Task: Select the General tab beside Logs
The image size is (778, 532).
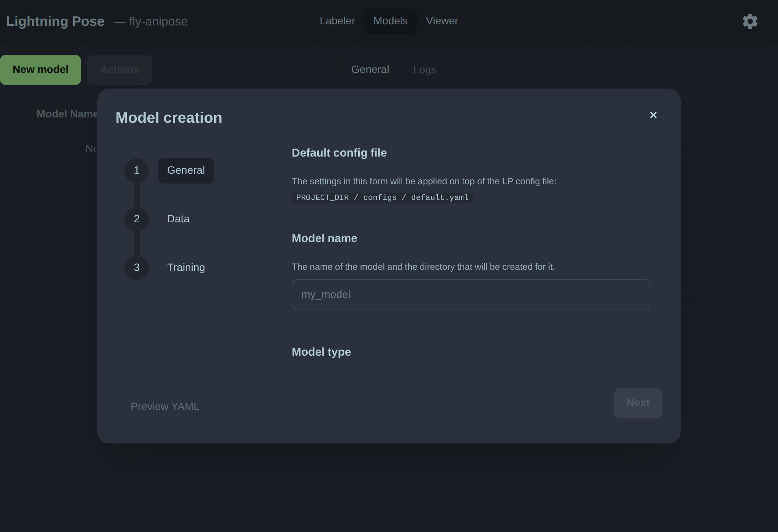Action: [370, 70]
